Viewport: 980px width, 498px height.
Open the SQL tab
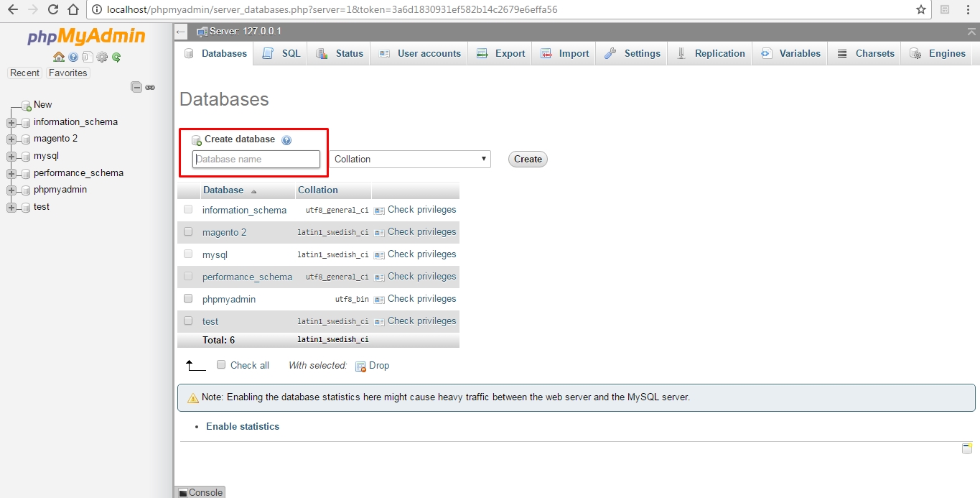pos(281,53)
